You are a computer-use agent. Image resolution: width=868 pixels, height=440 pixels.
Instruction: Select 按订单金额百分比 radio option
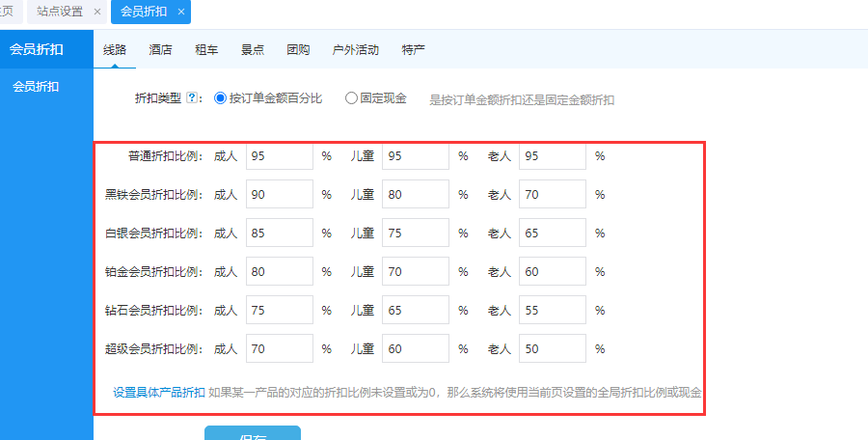tap(220, 98)
